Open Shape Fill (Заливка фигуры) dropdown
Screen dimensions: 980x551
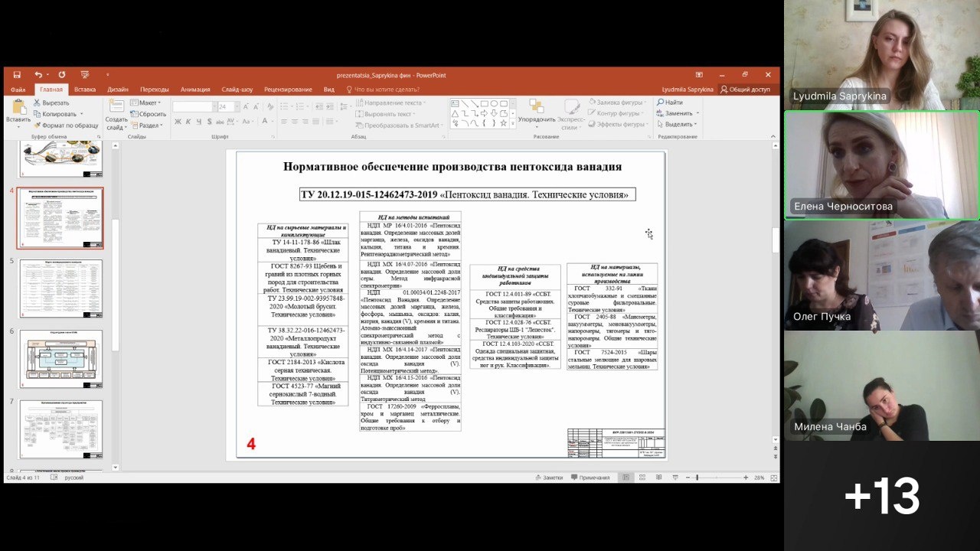617,103
